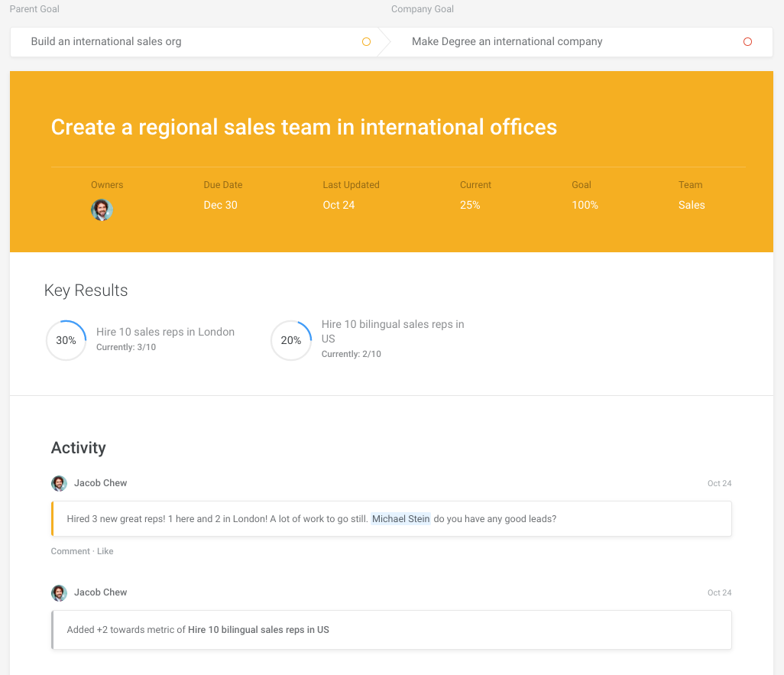Click the Michael Stein mention tag
Image resolution: width=784 pixels, height=675 pixels.
pos(401,519)
